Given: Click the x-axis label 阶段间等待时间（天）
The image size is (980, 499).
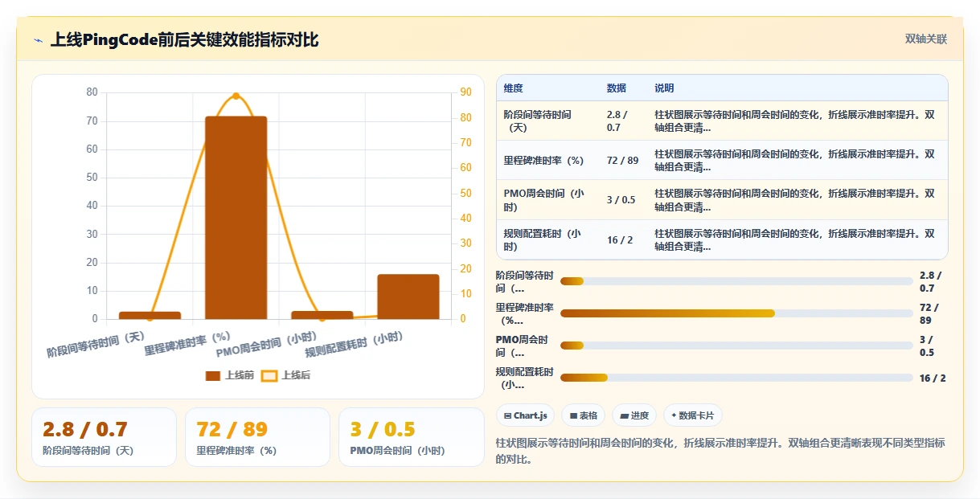Looking at the screenshot, I should click(x=96, y=344).
